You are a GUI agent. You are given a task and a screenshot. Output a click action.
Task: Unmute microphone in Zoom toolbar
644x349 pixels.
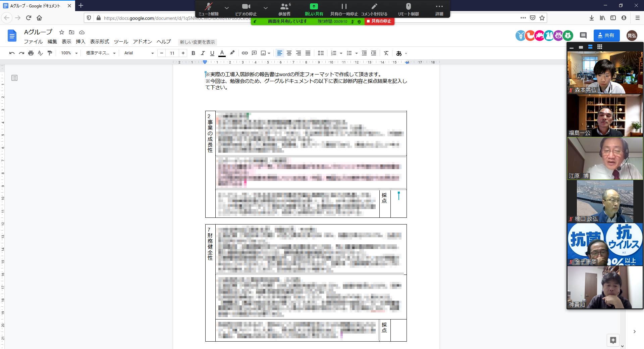click(x=209, y=9)
